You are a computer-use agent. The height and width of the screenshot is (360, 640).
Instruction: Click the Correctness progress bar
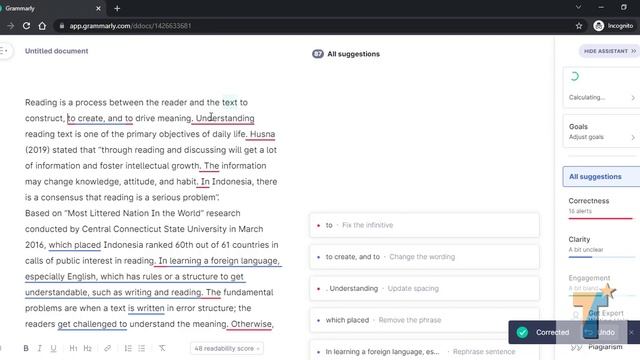pyautogui.click(x=601, y=218)
